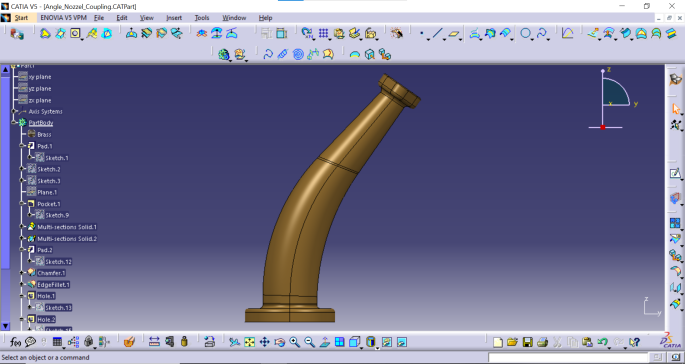Select Sketch.9 under Pocket.1
Viewport: 685px width, 364px height.
click(57, 215)
